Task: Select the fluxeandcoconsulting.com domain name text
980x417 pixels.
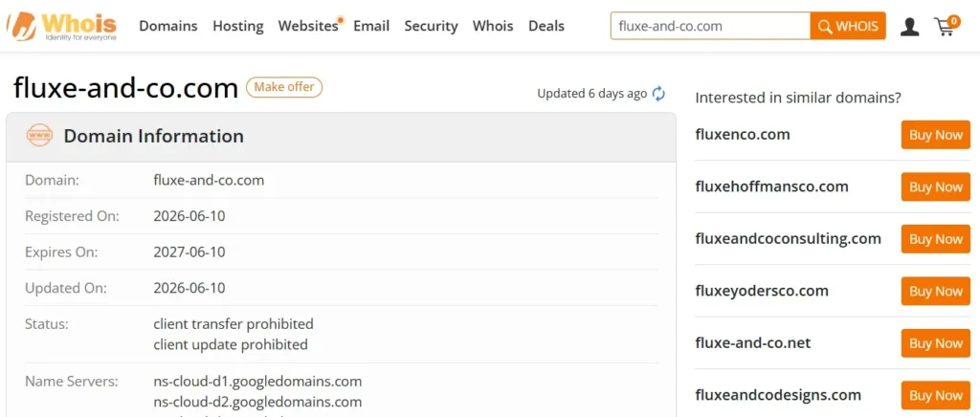Action: coord(789,238)
